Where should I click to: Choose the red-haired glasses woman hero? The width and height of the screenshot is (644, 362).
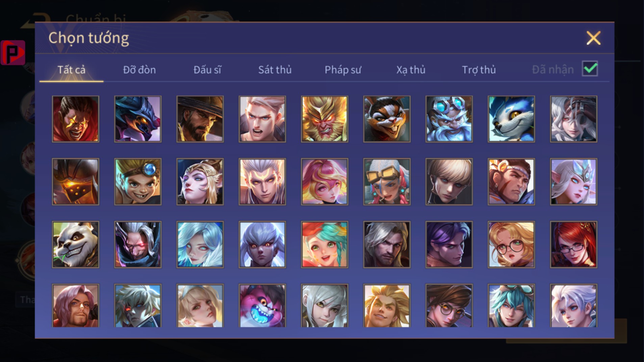pyautogui.click(x=573, y=244)
